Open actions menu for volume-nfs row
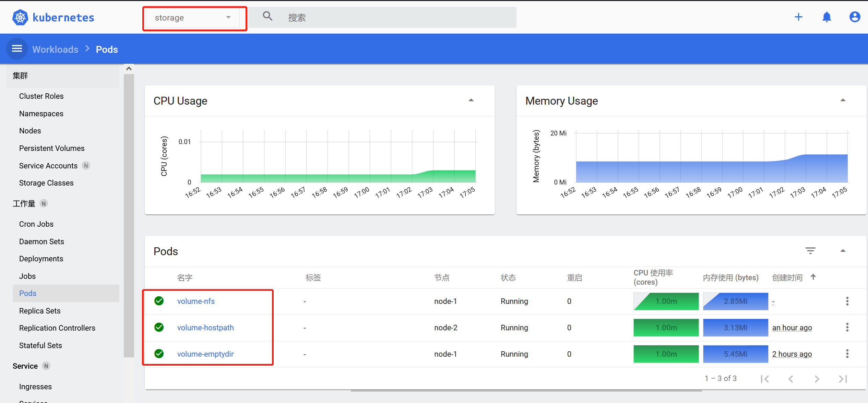This screenshot has width=868, height=403. [847, 301]
